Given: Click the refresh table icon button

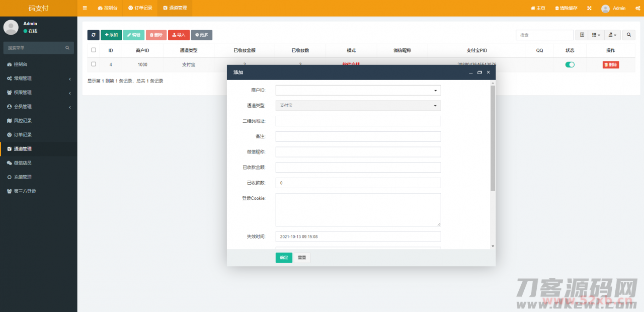Looking at the screenshot, I should pos(93,35).
